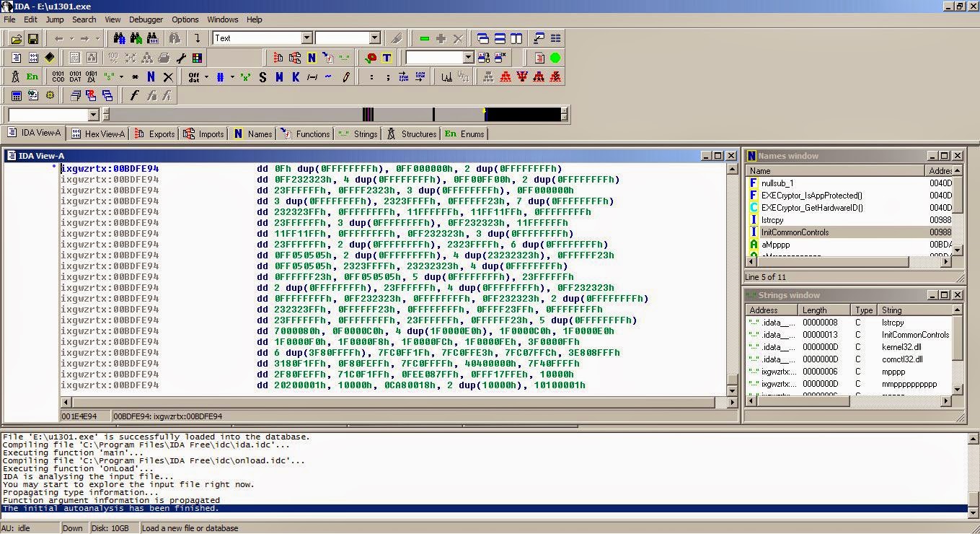Image resolution: width=980 pixels, height=534 pixels.
Task: Select the calculator icon in toolbars
Action: tap(16, 95)
